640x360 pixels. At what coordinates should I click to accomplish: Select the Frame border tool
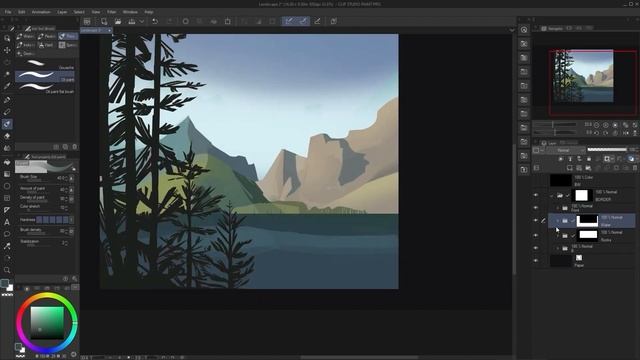(7, 198)
